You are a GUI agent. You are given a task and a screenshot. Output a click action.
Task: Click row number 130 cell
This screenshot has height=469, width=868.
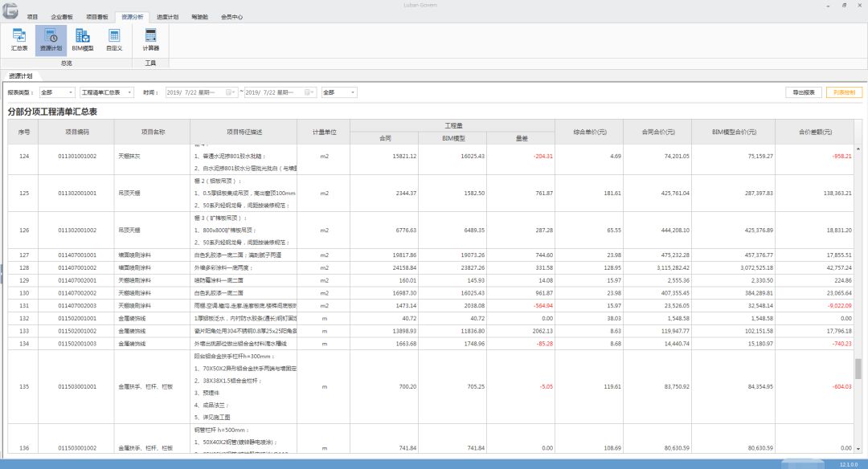[24, 293]
